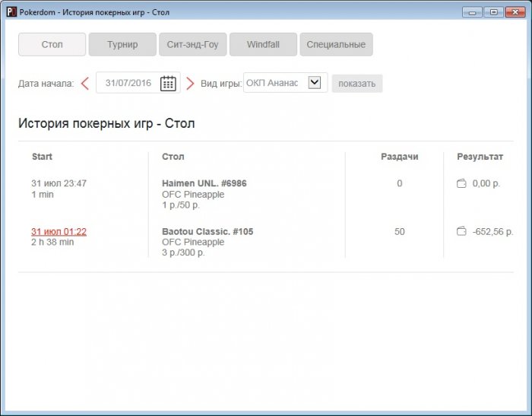Expand the Вид игры dropdown arrow
The height and width of the screenshot is (416, 532).
coord(315,83)
